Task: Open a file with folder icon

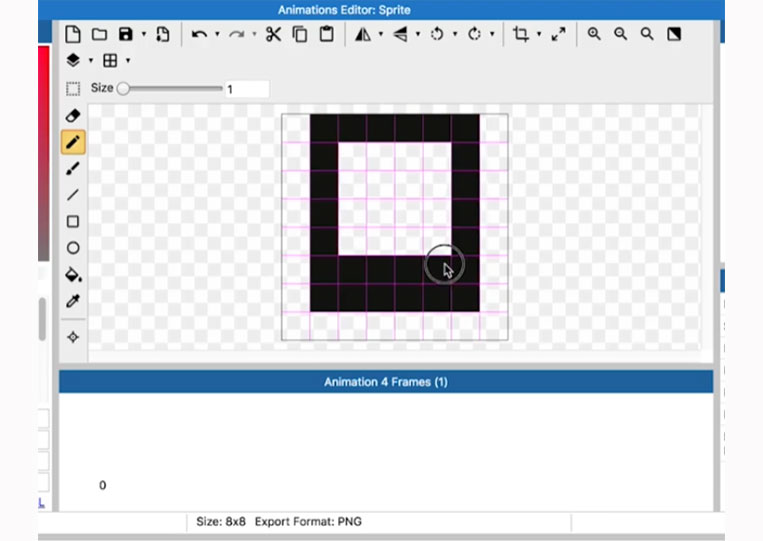Action: coord(99,34)
